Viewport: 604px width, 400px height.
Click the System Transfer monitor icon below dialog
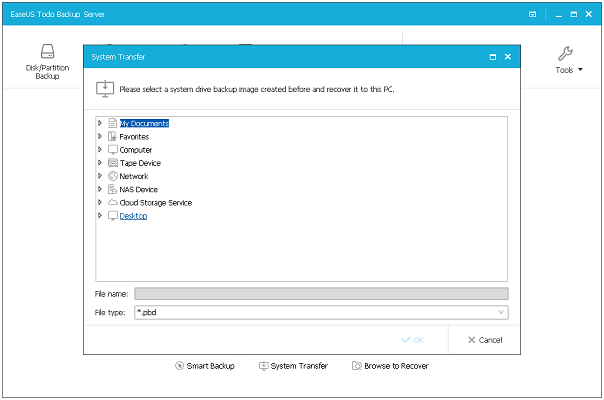(263, 366)
